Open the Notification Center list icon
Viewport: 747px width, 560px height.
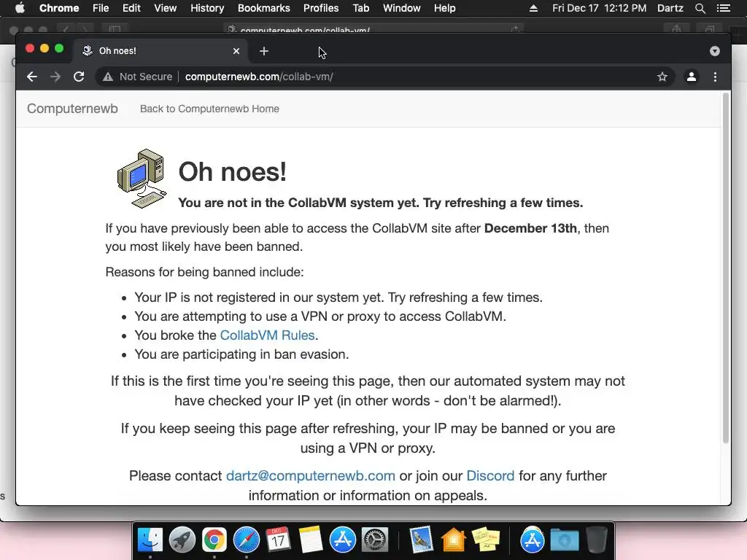click(x=723, y=8)
